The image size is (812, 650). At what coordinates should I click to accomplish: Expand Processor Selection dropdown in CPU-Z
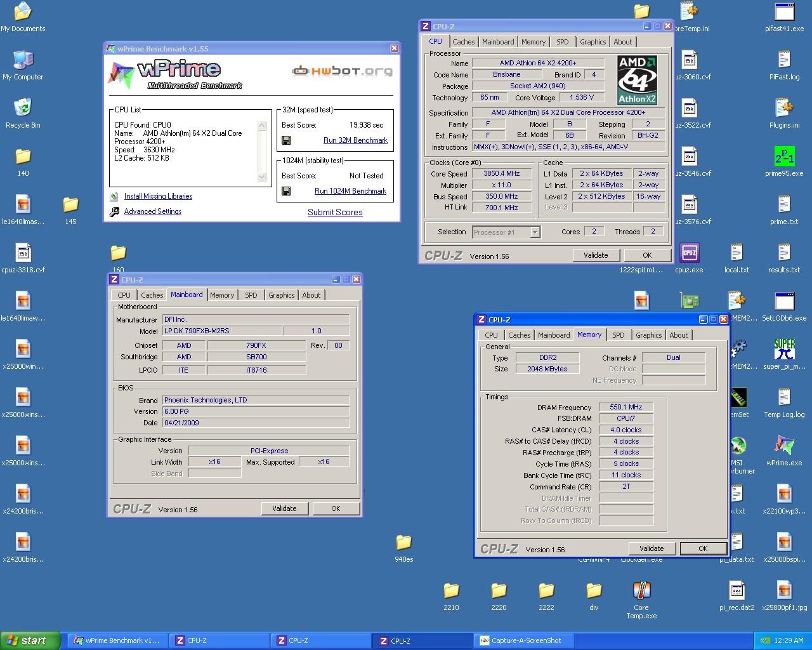pyautogui.click(x=535, y=232)
